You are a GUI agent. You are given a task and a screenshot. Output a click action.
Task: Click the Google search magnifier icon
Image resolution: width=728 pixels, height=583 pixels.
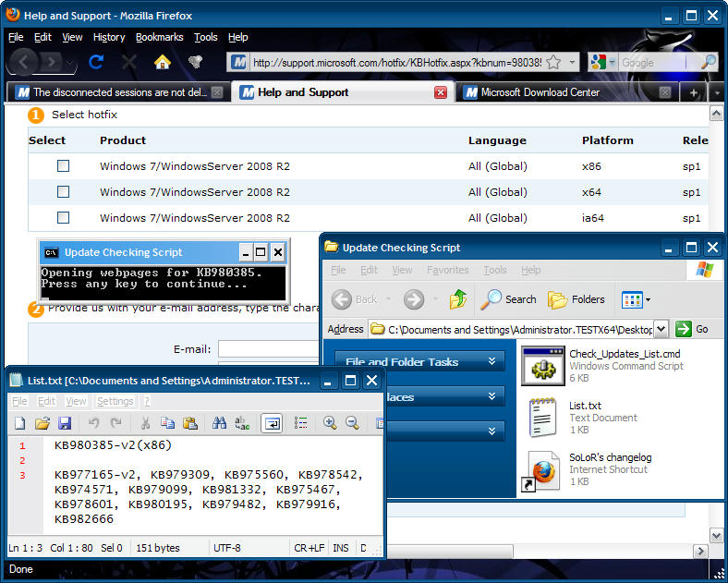coord(709,62)
